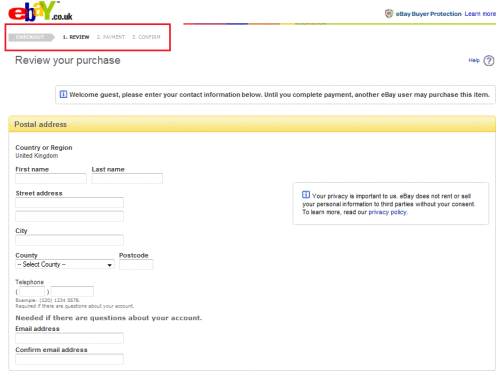
Task: Click into the Email address field
Action: click(69, 338)
